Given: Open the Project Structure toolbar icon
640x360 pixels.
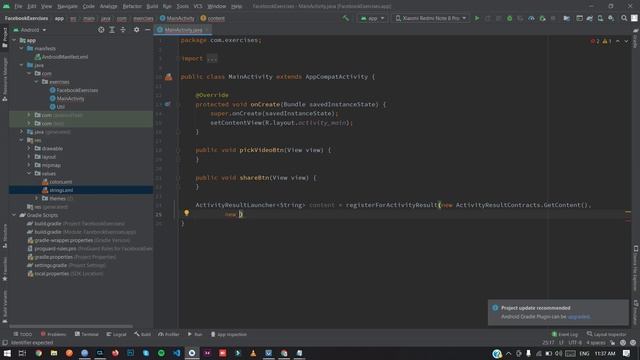Looking at the screenshot, I should tap(567, 18).
